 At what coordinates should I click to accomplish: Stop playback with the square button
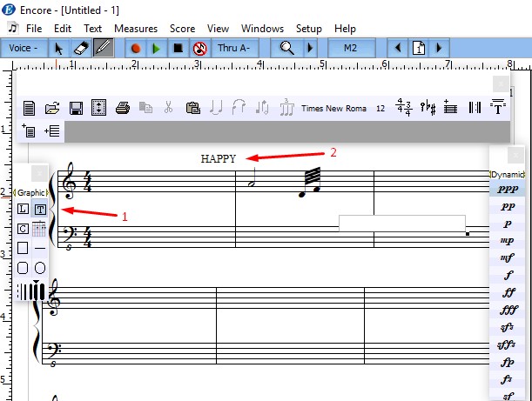coord(178,48)
